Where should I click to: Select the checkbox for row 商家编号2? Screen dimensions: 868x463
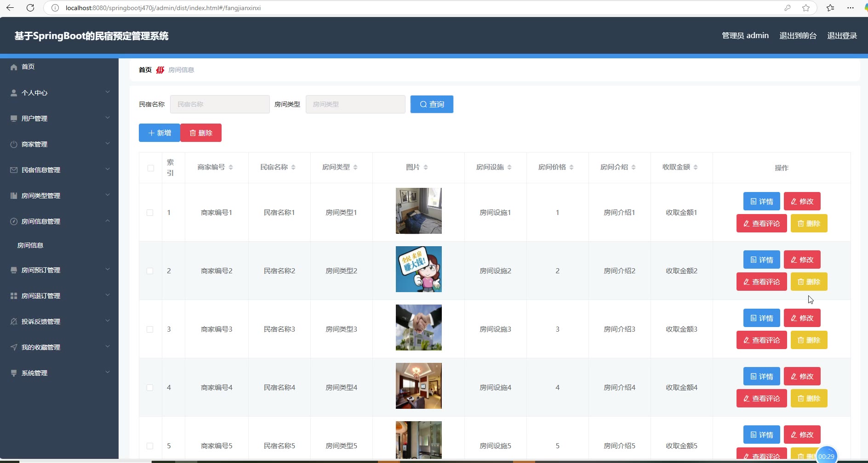tap(150, 271)
